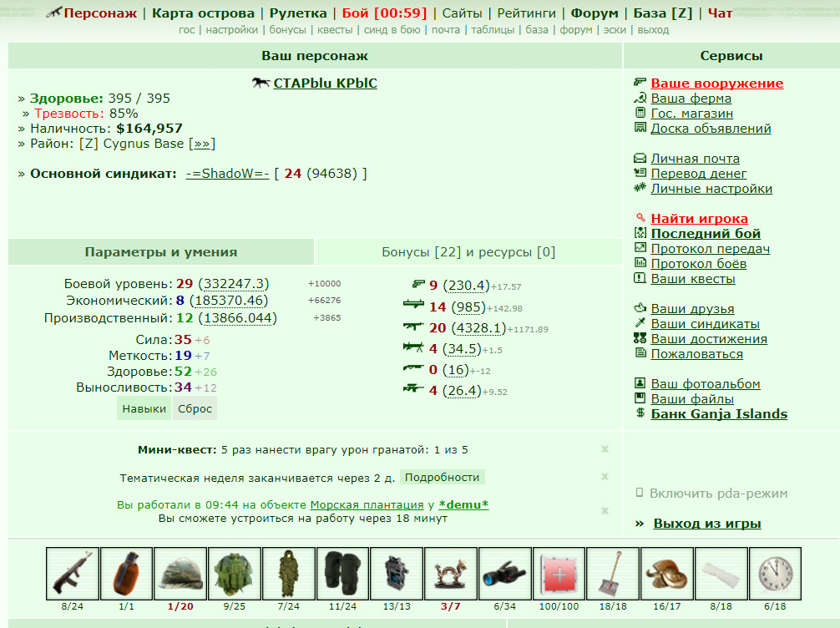Open the Персонаж menu item
Screen dimensions: 840x628
(100, 13)
